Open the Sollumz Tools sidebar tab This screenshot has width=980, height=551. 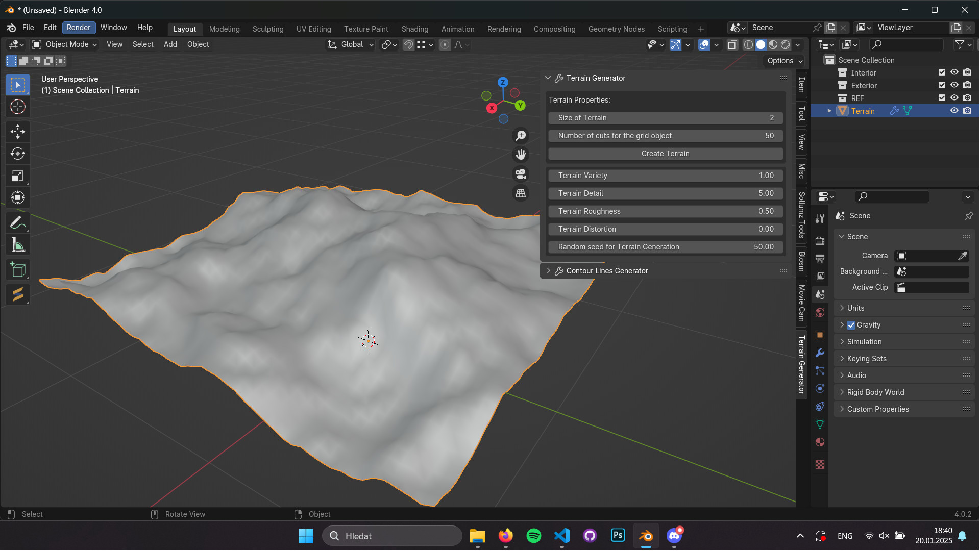802,215
